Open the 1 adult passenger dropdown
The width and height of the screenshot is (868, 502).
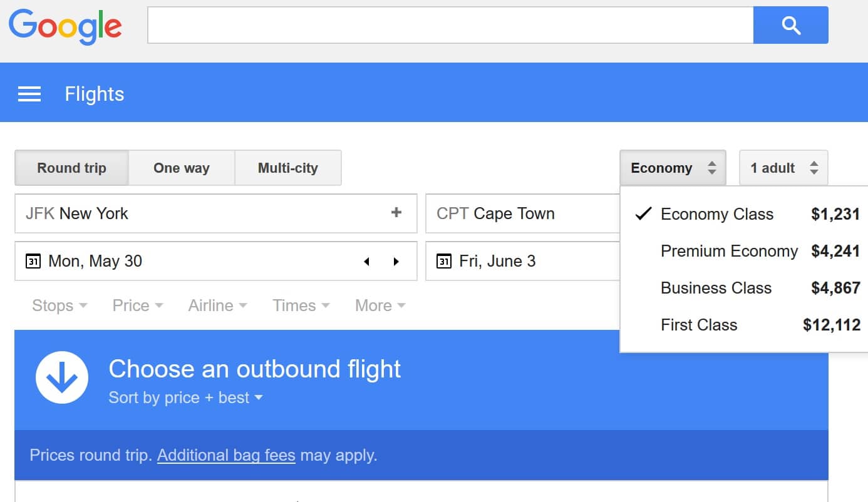coord(783,168)
